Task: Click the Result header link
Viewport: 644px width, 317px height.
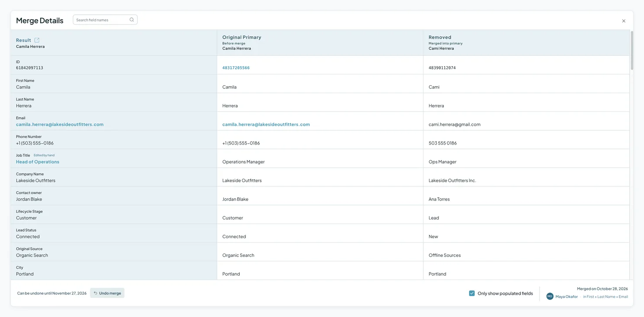Action: pos(23,40)
